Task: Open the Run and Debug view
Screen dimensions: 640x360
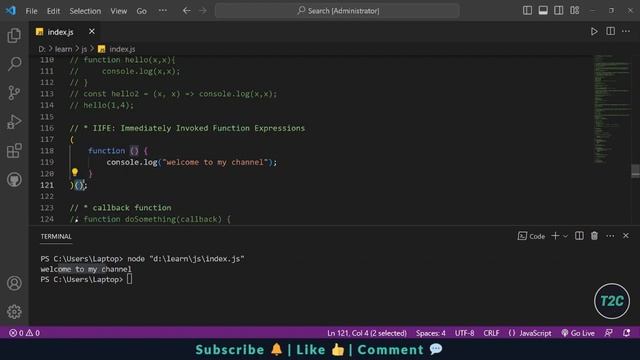Action: (14, 122)
